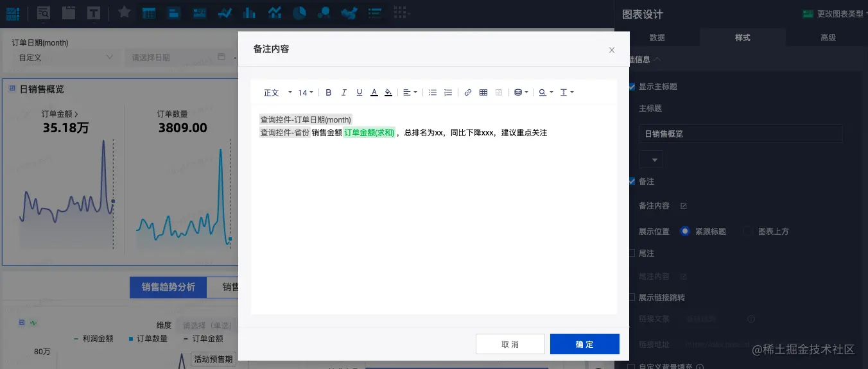Toggle the 订单数量 legend item in chart
The height and width of the screenshot is (369, 868).
pos(148,338)
